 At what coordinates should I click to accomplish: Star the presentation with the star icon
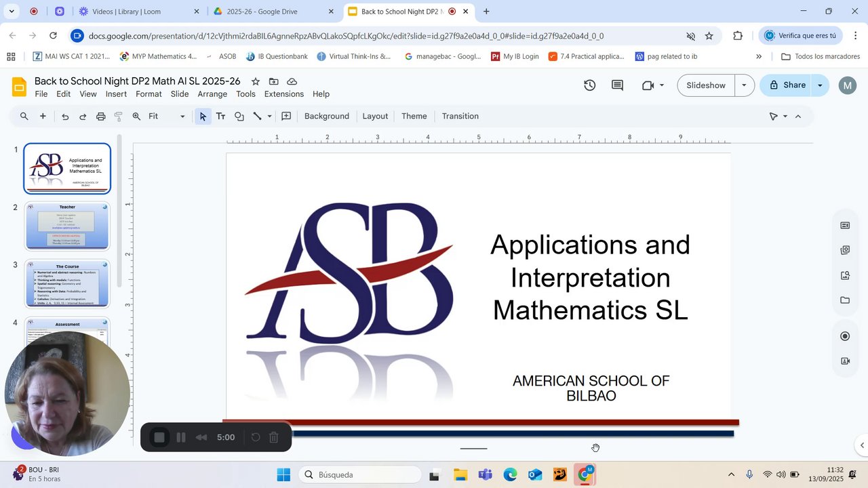pos(256,81)
